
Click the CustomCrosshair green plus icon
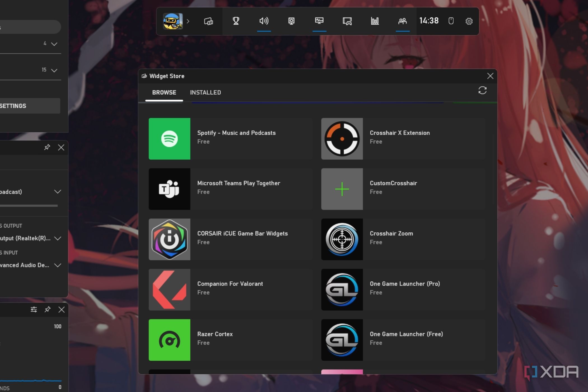pyautogui.click(x=342, y=189)
